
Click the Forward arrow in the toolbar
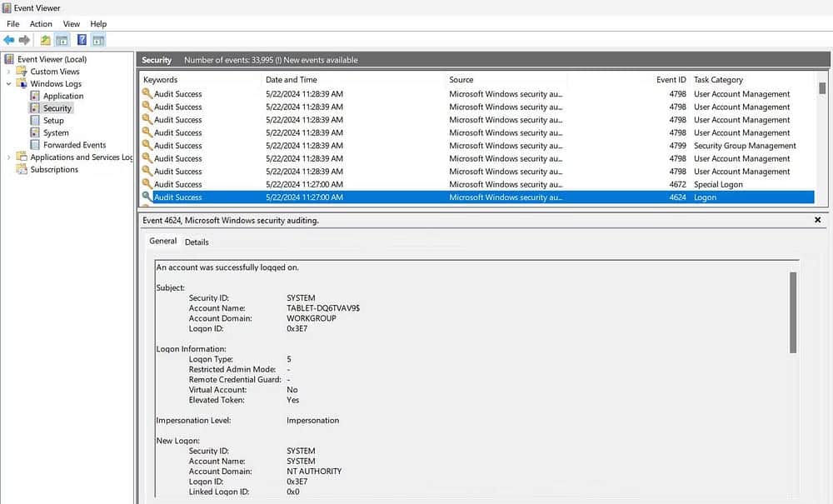click(24, 40)
